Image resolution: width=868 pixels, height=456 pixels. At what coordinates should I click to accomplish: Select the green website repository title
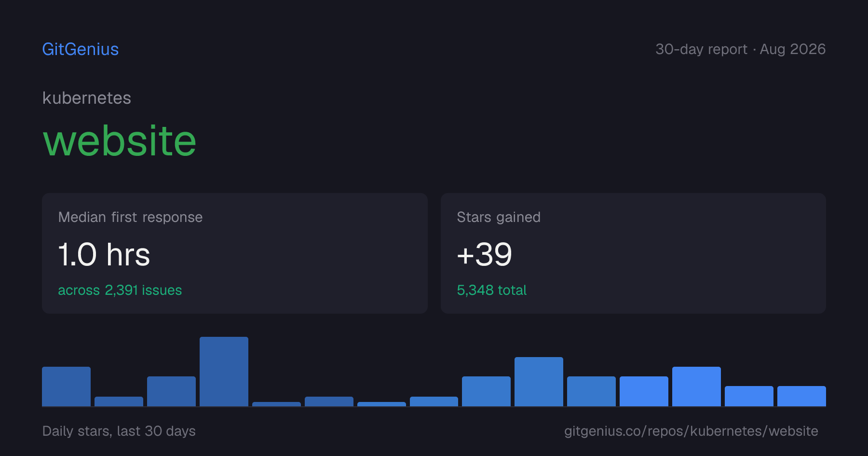(x=120, y=140)
